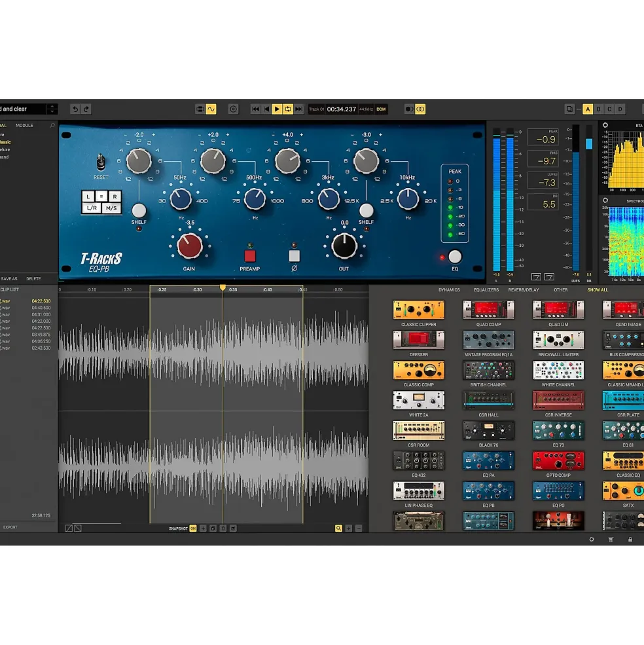Image resolution: width=644 pixels, height=645 pixels.
Task: Open spectrogram settings gear
Action: click(x=605, y=200)
